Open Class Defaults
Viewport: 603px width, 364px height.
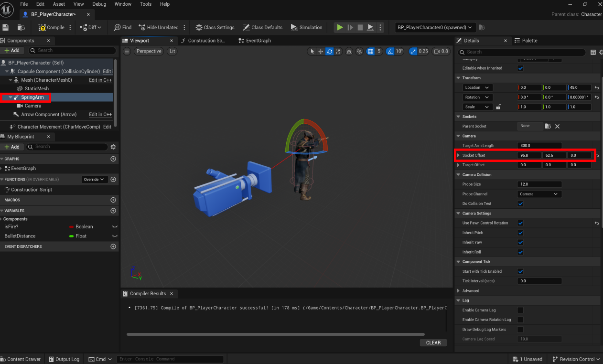(262, 28)
